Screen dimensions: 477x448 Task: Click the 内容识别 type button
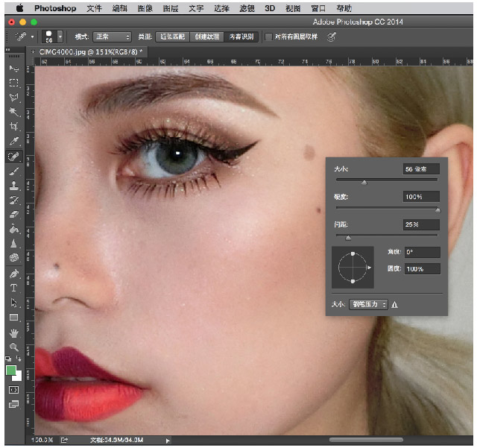pos(241,37)
